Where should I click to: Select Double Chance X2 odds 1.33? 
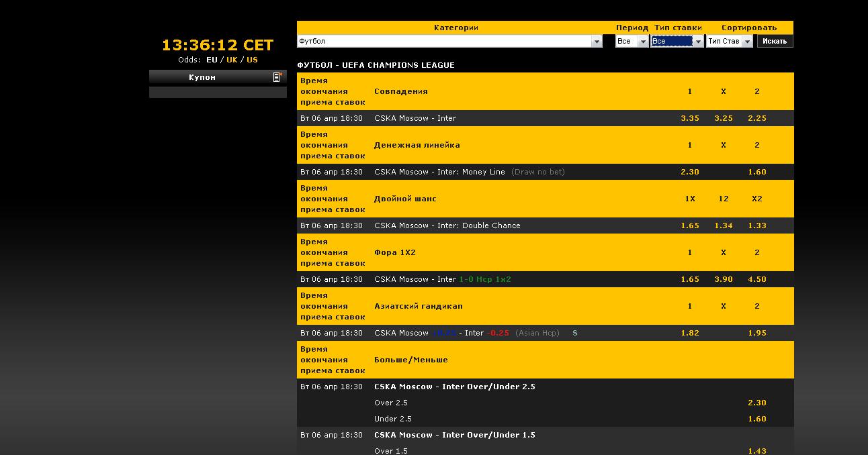757,225
